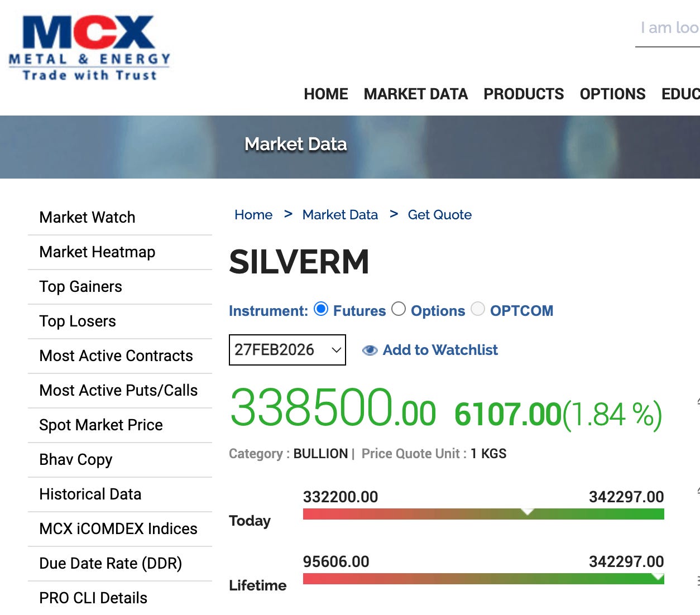Click the Market Data banner title

pyautogui.click(x=296, y=144)
